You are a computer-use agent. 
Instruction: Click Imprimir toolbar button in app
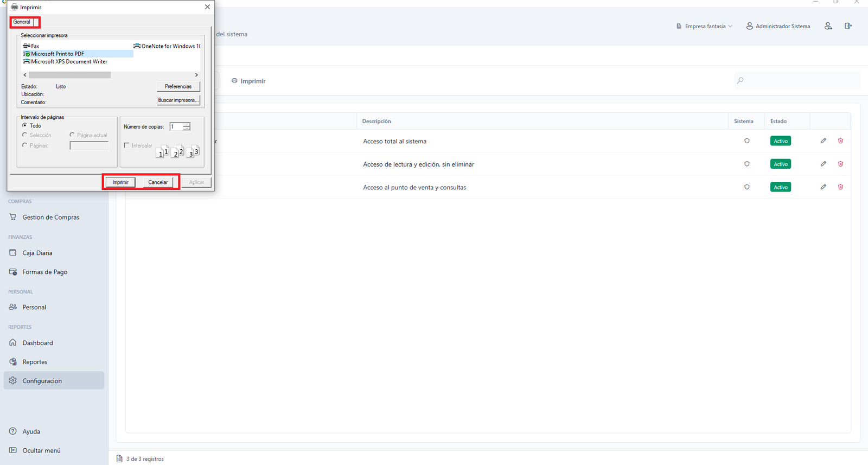(248, 81)
